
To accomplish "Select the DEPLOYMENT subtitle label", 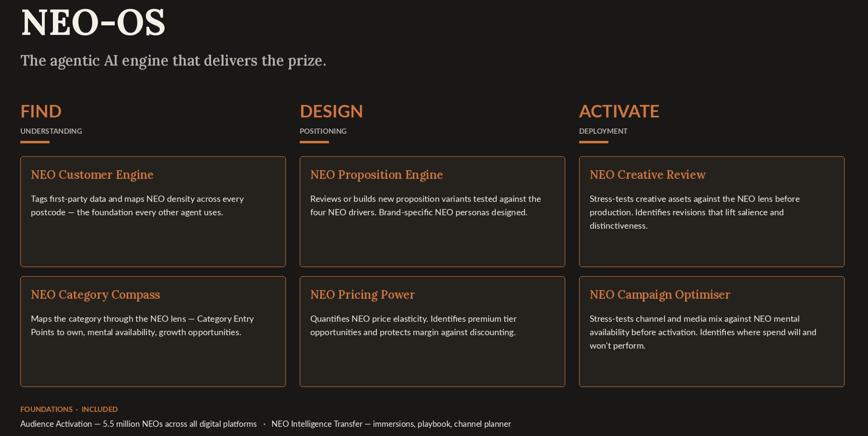I will pyautogui.click(x=603, y=131).
